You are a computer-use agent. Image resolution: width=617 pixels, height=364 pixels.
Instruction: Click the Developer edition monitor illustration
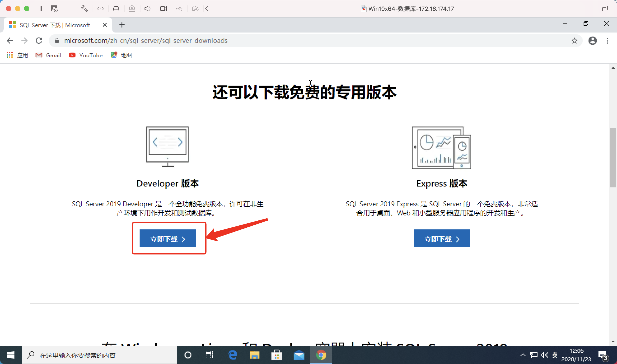click(168, 147)
